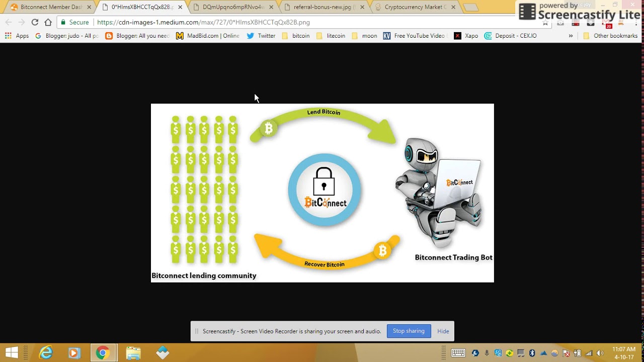This screenshot has width=644, height=362.
Task: Switch to Cryptocurrency Market tab
Action: point(415,7)
